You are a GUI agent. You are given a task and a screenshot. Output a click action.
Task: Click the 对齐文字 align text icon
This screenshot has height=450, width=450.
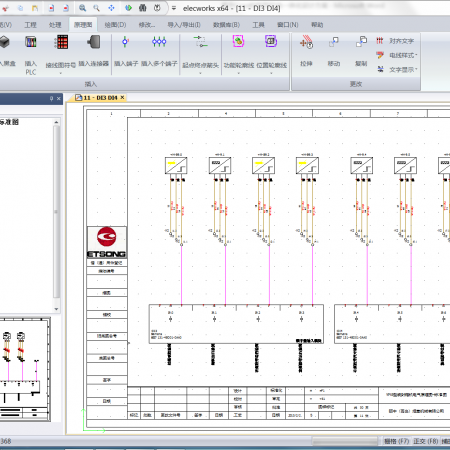[380, 41]
